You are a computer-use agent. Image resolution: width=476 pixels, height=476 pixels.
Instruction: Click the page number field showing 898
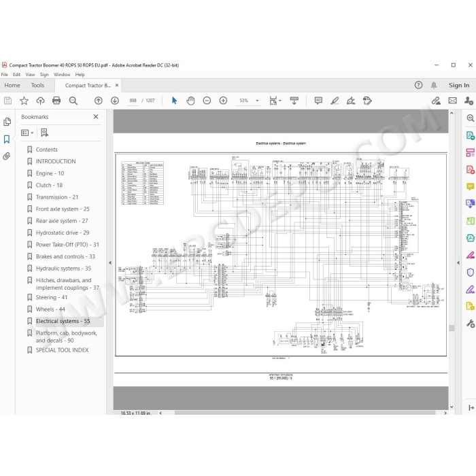133,101
